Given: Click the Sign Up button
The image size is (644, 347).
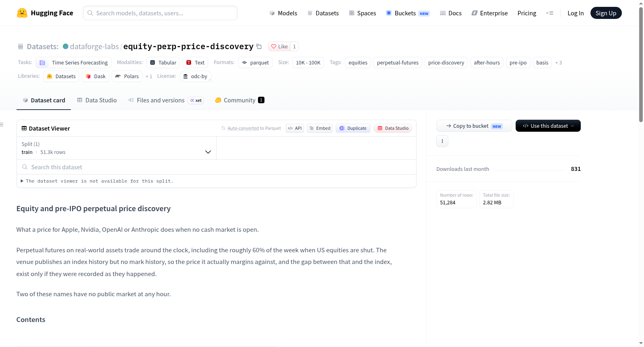Looking at the screenshot, I should 606,13.
